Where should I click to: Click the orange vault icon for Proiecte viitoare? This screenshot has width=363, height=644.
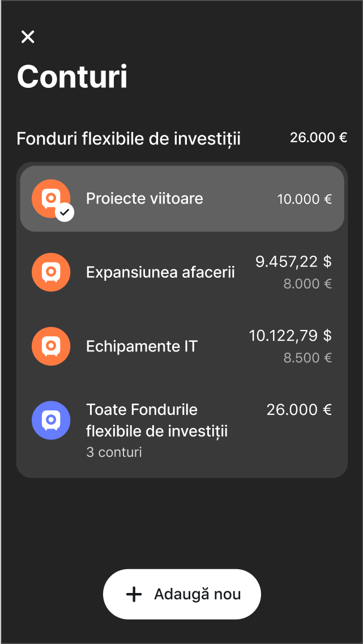click(x=51, y=199)
